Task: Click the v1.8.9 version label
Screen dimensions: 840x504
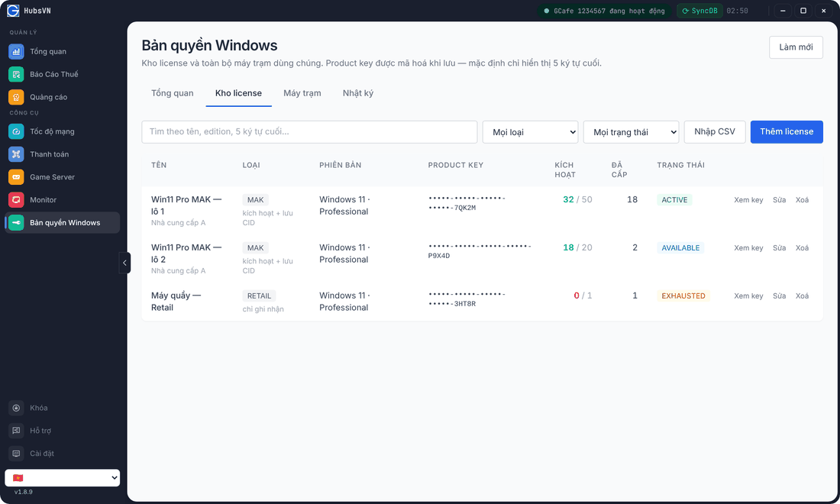Action: pos(24,492)
